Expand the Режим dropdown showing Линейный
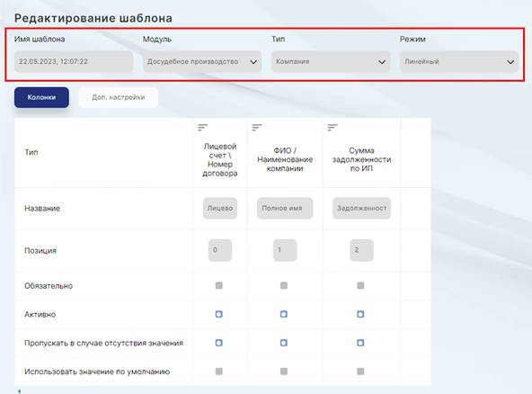Image resolution: width=532 pixels, height=394 pixels. click(459, 61)
